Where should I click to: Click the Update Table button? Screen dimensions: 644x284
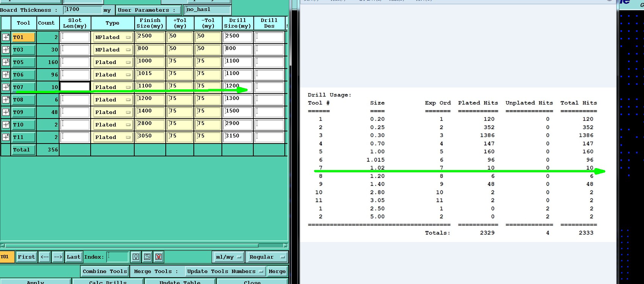click(180, 282)
